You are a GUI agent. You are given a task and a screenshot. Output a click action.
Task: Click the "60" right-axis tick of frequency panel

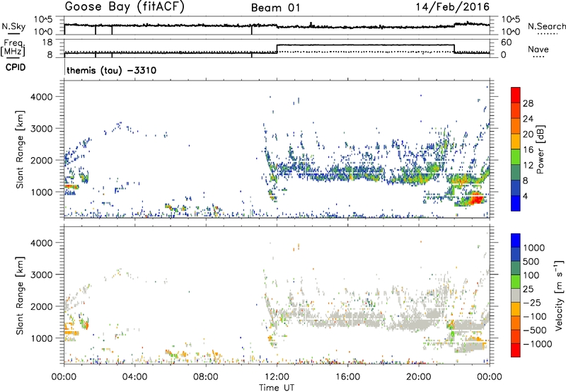coord(506,42)
